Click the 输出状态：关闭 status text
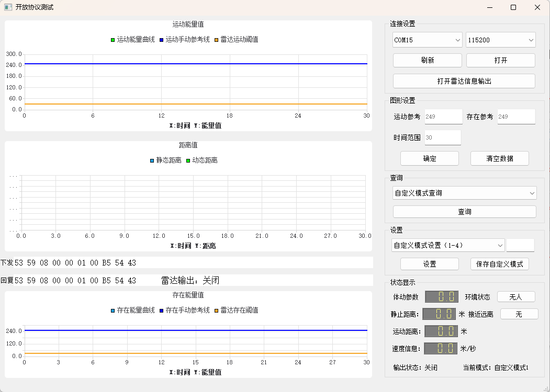The image size is (550, 392). click(416, 367)
